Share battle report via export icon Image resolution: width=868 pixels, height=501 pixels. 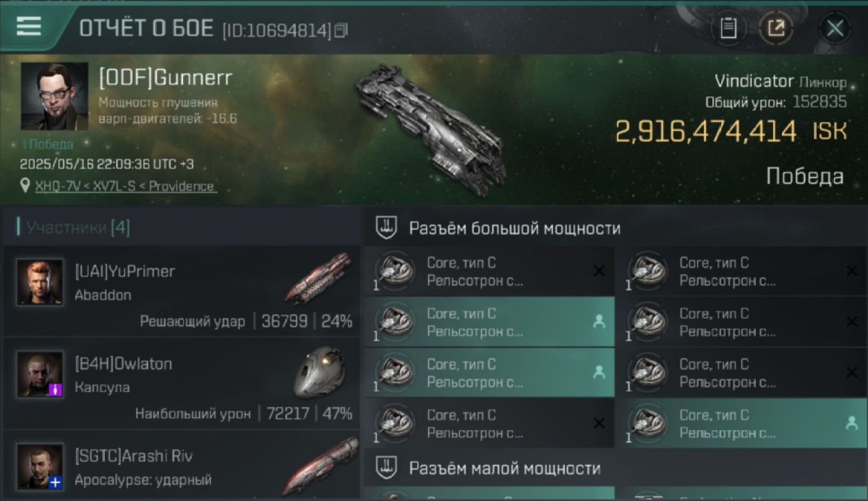tap(776, 28)
